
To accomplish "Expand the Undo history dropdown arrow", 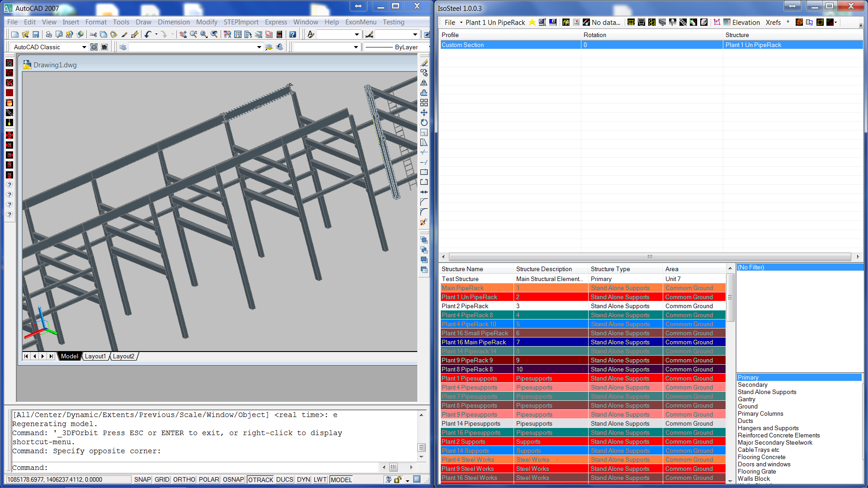I will (156, 34).
